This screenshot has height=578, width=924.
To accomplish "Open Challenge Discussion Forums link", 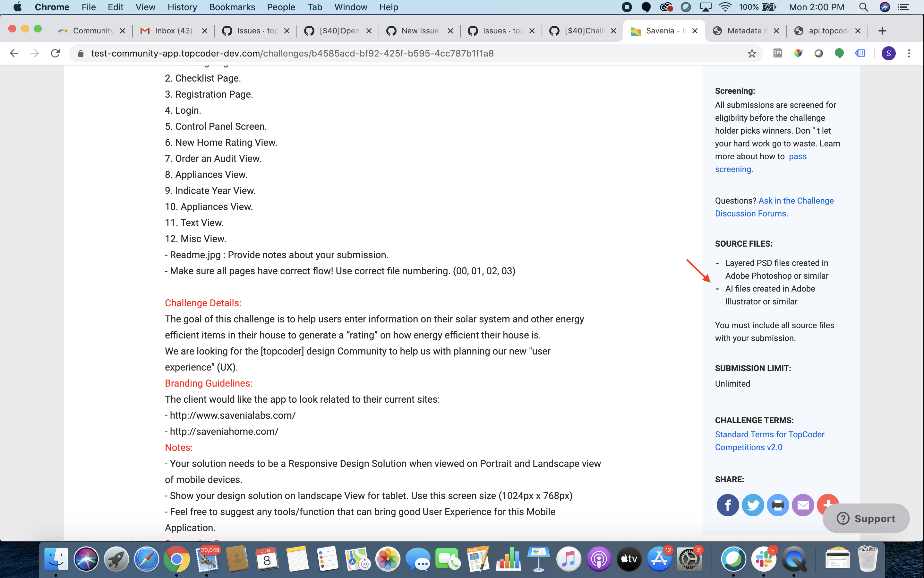I will pos(774,207).
